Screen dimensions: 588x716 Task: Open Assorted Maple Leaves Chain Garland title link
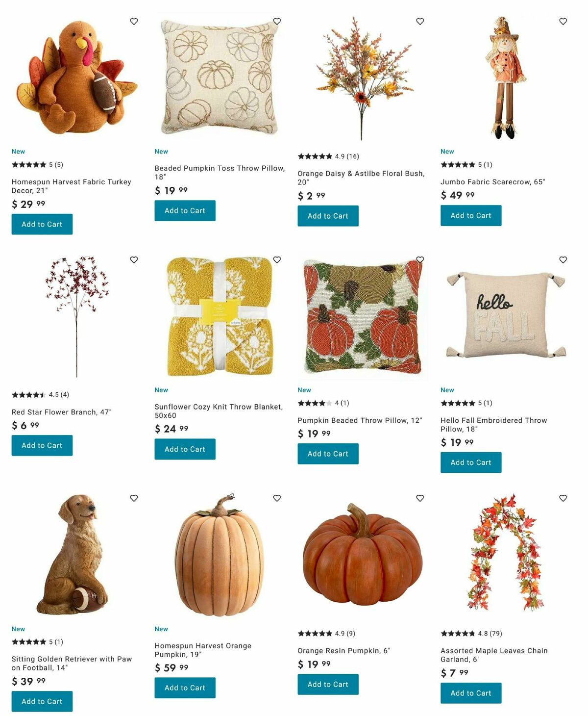click(494, 655)
